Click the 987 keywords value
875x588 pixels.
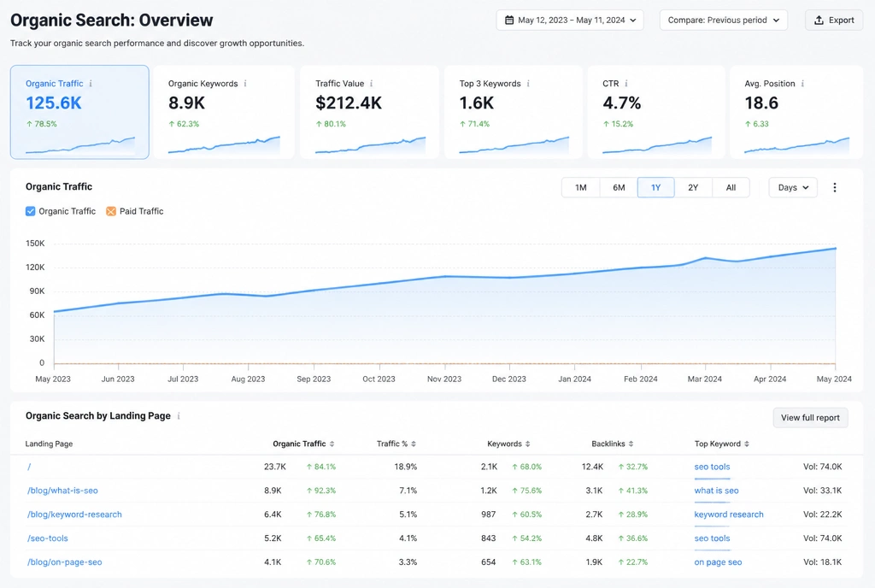coord(488,514)
